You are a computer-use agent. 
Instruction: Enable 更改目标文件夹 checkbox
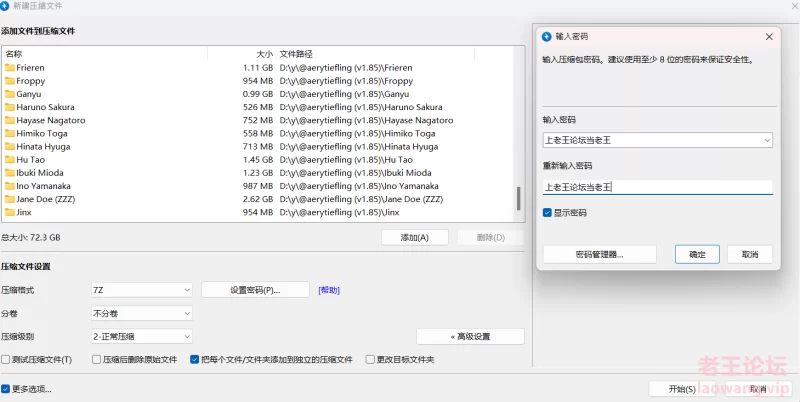click(370, 359)
